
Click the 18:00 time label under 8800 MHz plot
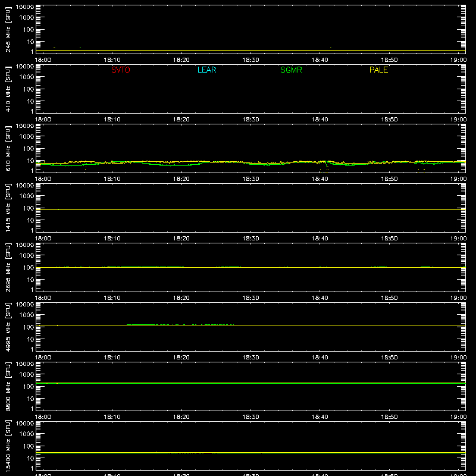[x=43, y=417]
